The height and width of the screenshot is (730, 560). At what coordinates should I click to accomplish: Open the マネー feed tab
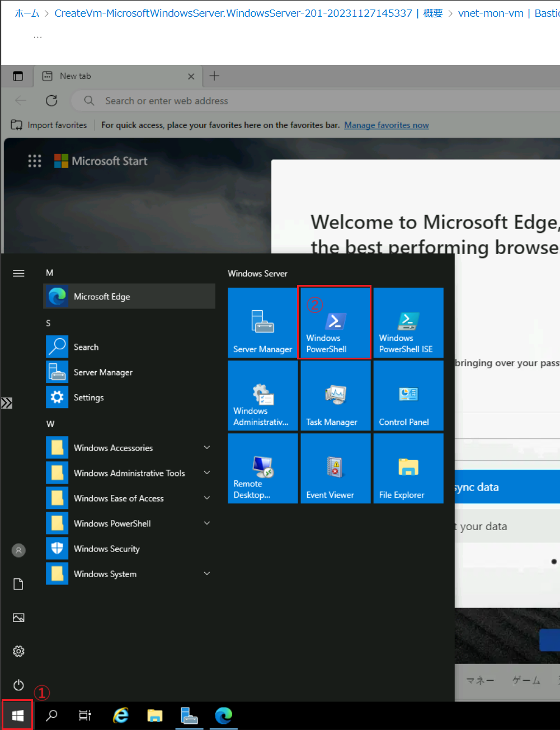click(x=480, y=680)
